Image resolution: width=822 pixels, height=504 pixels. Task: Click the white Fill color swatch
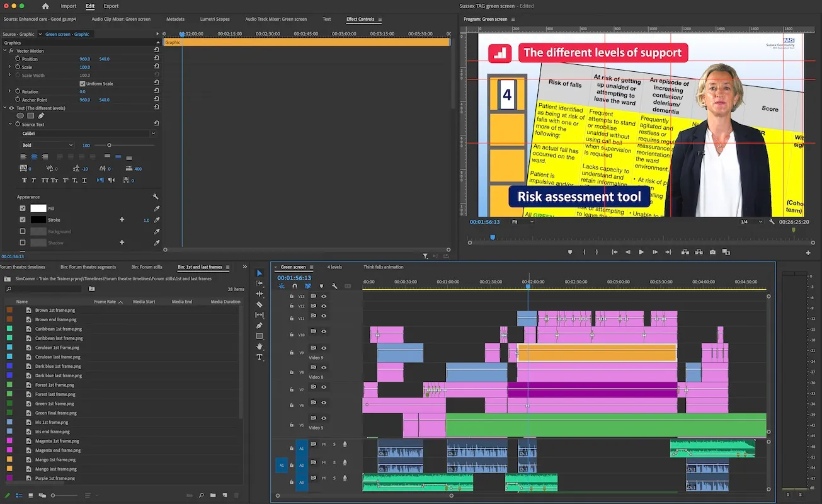(x=38, y=209)
